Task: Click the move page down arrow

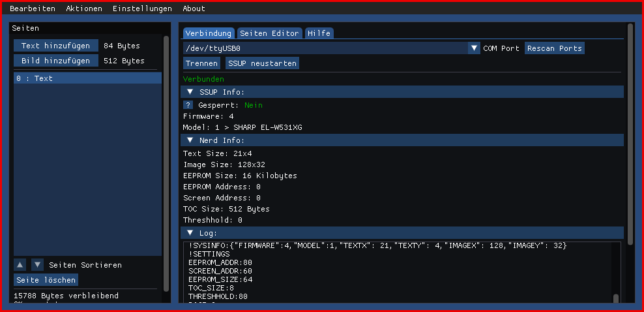Action: [x=38, y=264]
